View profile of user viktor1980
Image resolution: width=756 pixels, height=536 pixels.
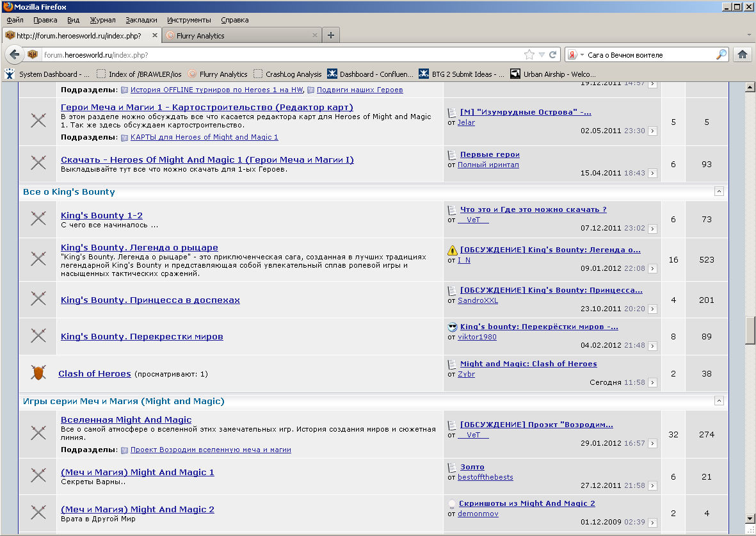(x=477, y=337)
